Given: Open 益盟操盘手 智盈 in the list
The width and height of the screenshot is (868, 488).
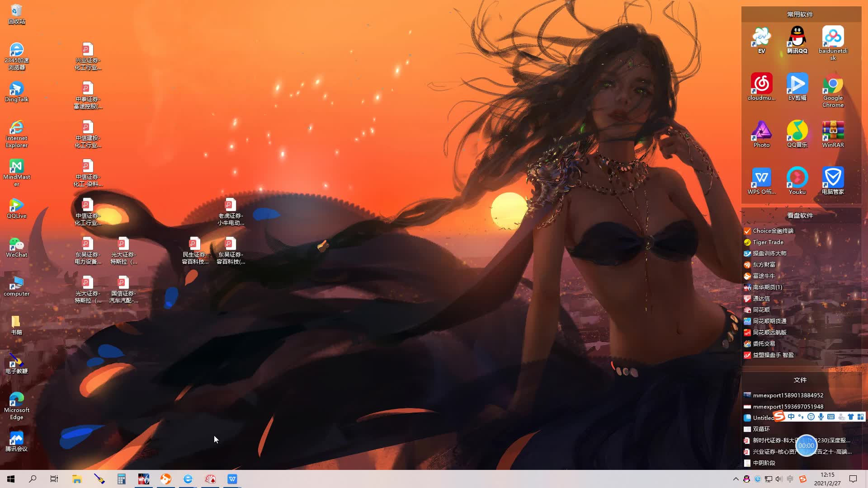Looking at the screenshot, I should point(769,355).
